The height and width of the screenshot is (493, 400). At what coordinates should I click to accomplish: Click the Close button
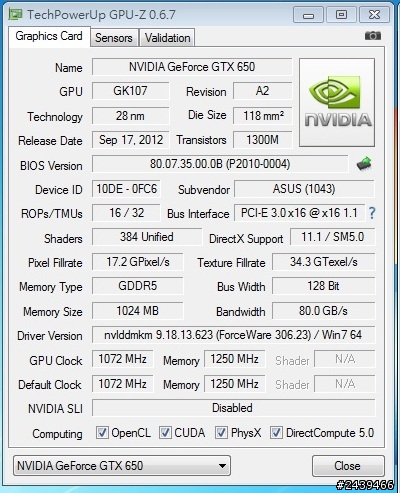point(348,466)
